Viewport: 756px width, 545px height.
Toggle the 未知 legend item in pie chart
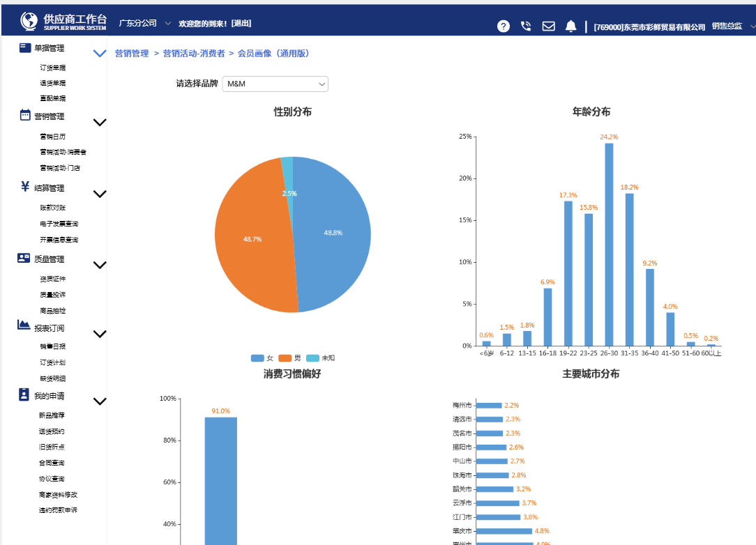coord(320,358)
